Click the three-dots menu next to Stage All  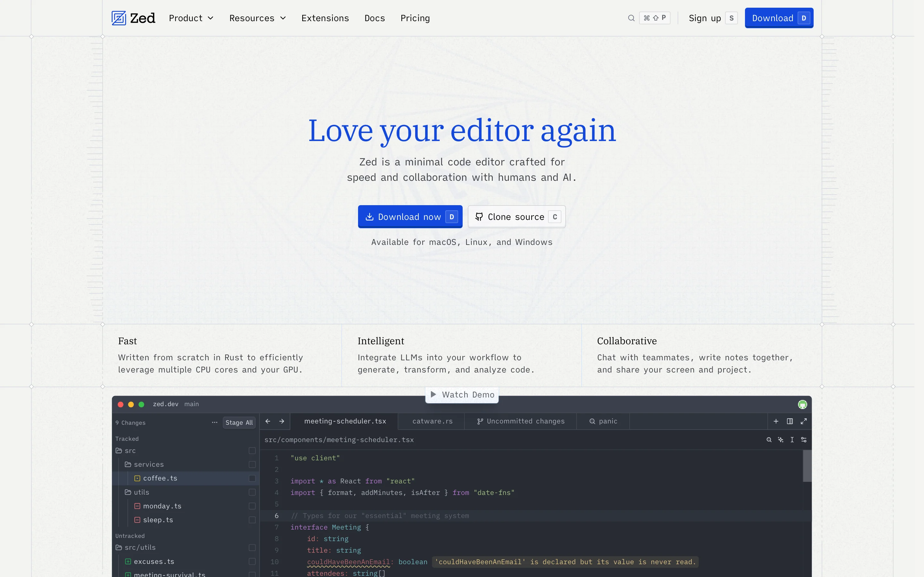pos(215,422)
